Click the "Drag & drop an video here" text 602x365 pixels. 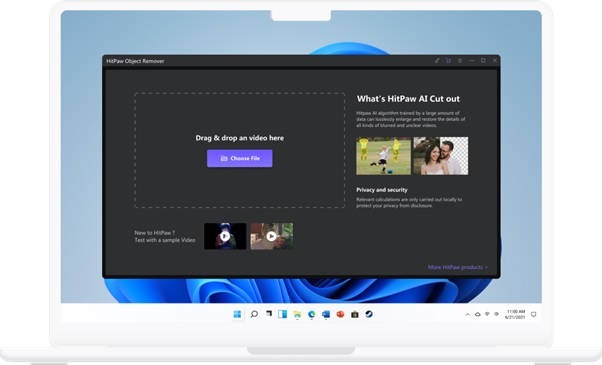point(240,138)
